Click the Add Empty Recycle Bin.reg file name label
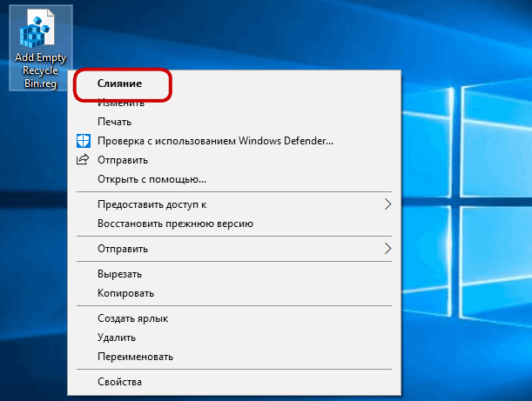This screenshot has height=401, width=532. tap(40, 70)
